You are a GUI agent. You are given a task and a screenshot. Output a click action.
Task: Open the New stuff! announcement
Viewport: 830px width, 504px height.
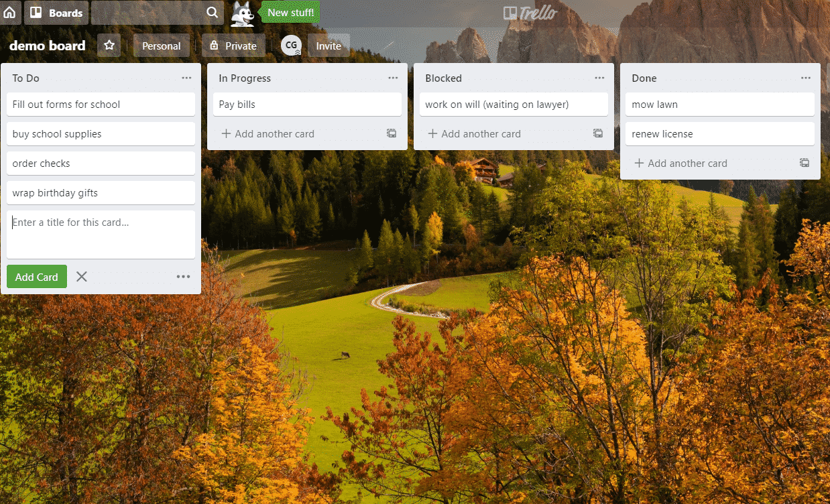[290, 12]
